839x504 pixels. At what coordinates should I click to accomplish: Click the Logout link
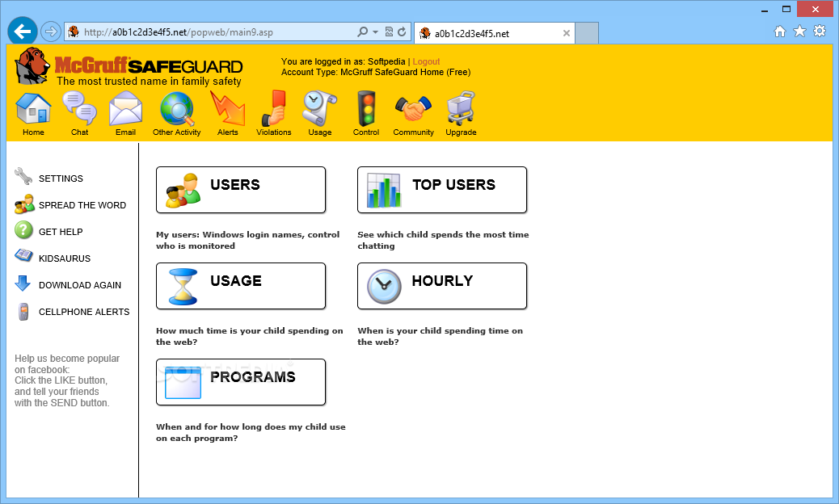click(x=426, y=61)
